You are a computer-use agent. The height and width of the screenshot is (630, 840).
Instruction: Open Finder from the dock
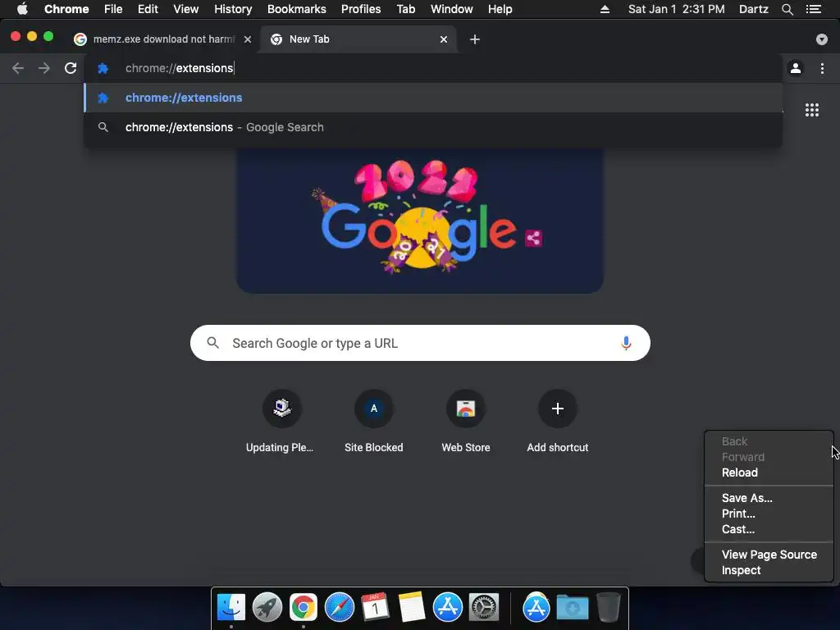[x=231, y=608]
